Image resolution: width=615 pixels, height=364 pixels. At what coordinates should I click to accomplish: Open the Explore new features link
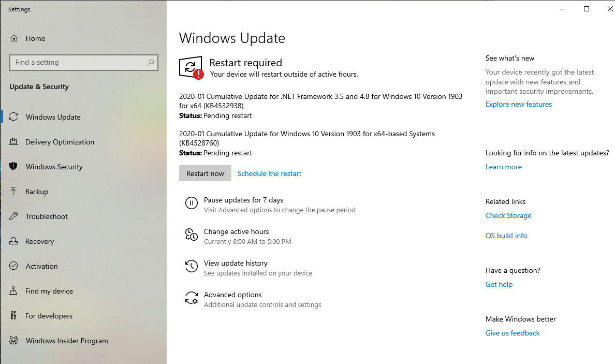click(x=518, y=104)
